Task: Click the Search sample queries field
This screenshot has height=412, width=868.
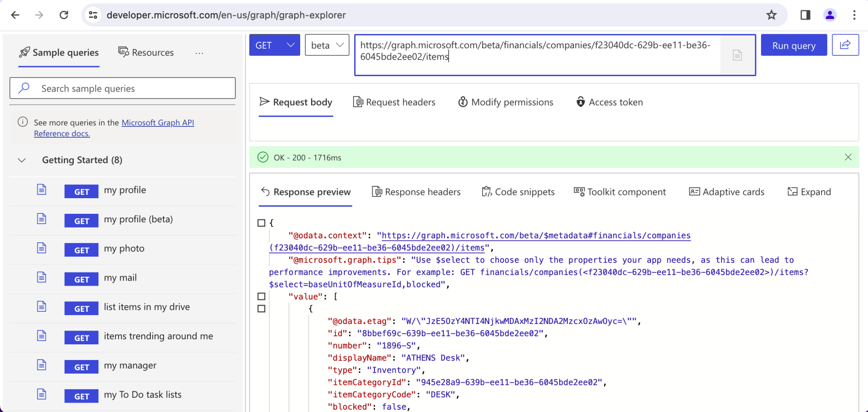Action: coord(122,88)
